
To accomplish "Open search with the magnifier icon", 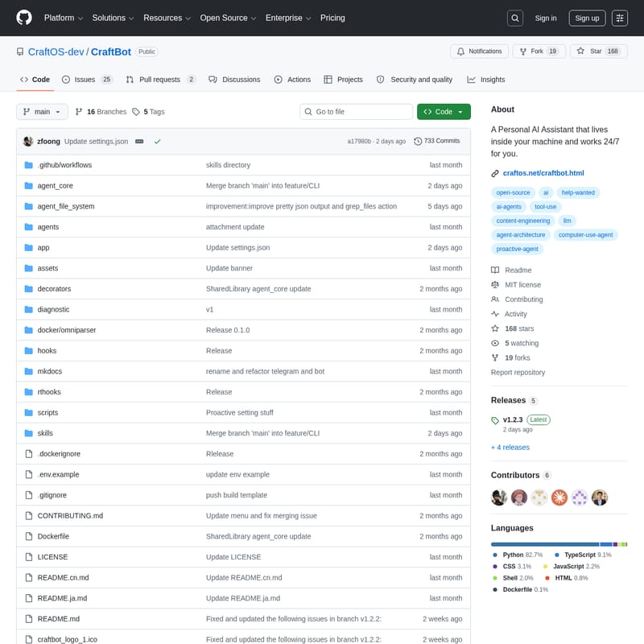I will pos(515,18).
